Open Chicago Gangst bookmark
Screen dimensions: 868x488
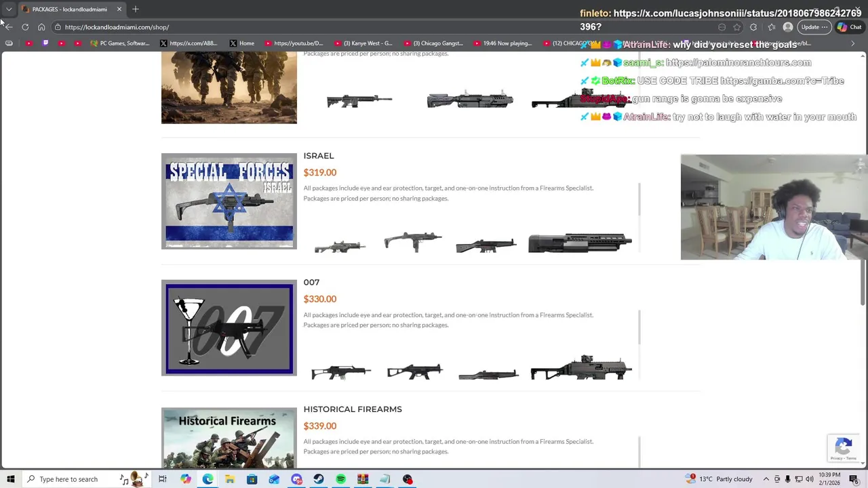coord(434,43)
